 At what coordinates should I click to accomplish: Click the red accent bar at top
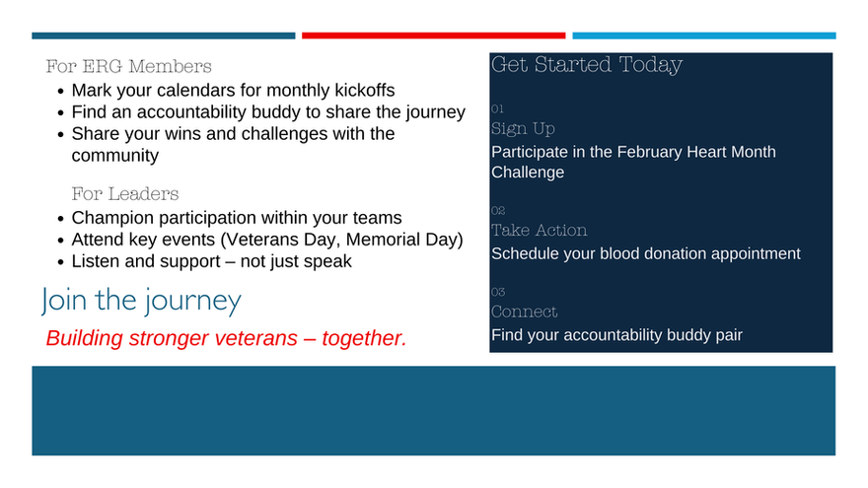pos(433,35)
